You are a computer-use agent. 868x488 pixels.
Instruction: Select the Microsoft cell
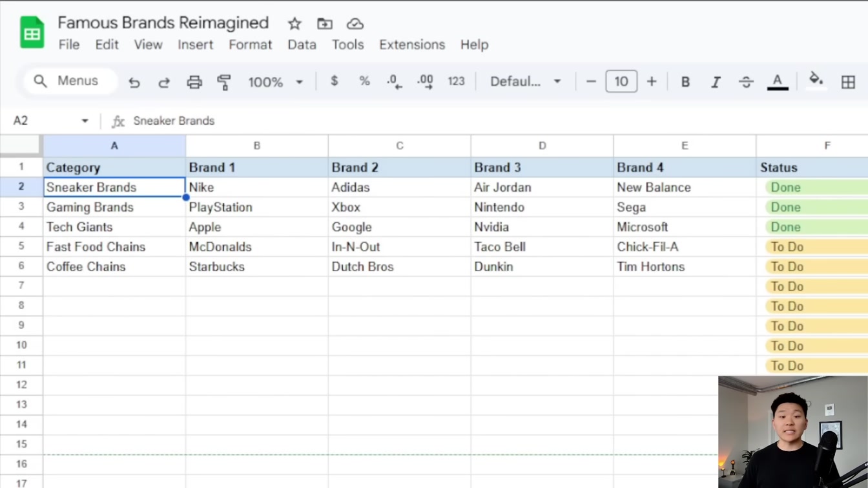click(x=685, y=227)
